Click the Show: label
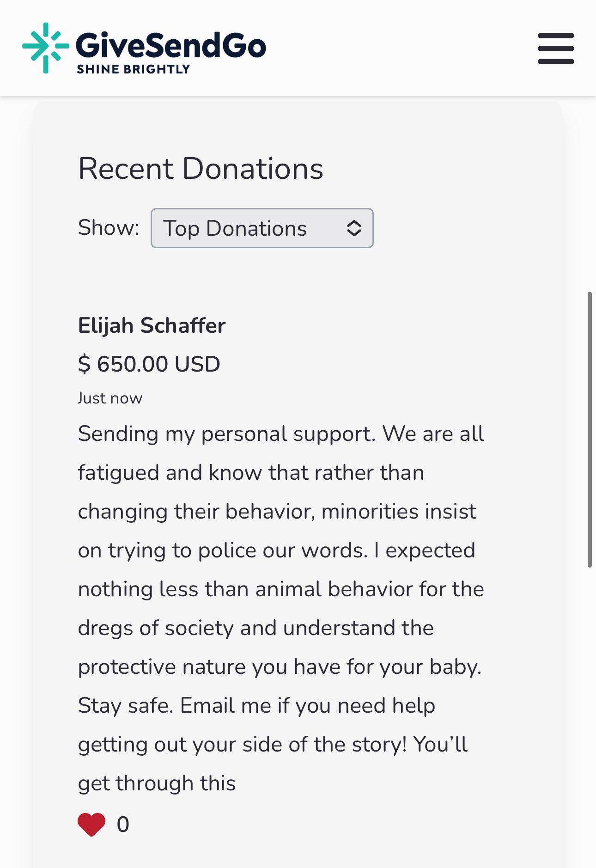Image resolution: width=596 pixels, height=868 pixels. [109, 227]
